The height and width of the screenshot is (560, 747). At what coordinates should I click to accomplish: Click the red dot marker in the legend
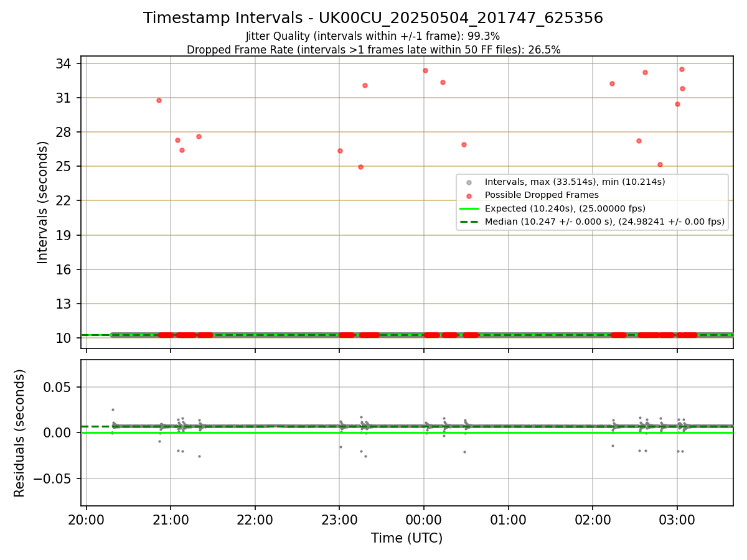click(x=469, y=195)
